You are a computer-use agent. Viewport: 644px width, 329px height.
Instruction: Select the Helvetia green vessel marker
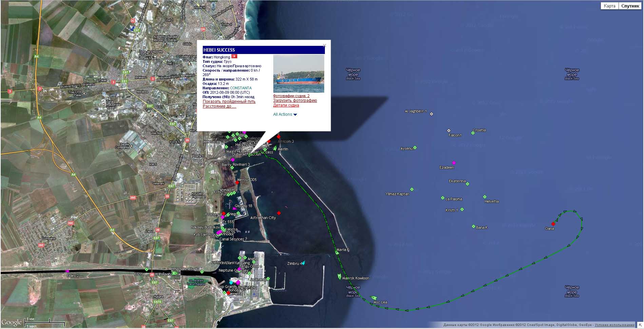(x=485, y=197)
